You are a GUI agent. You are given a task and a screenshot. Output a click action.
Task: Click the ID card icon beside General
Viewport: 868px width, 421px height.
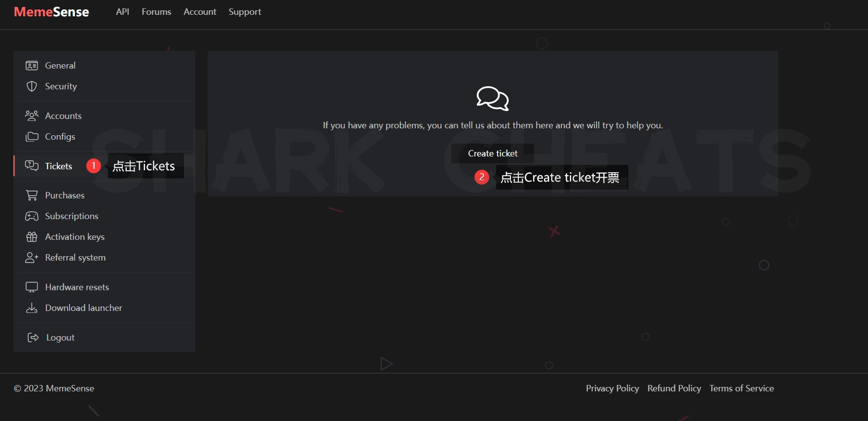pyautogui.click(x=32, y=66)
